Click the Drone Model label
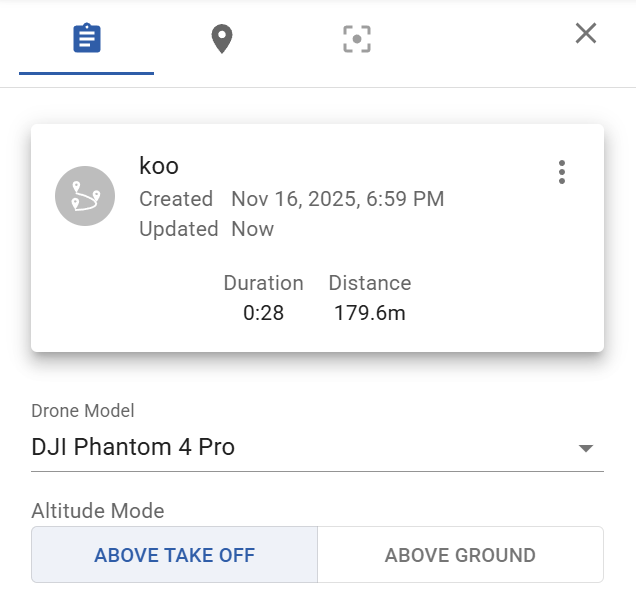 tap(83, 411)
